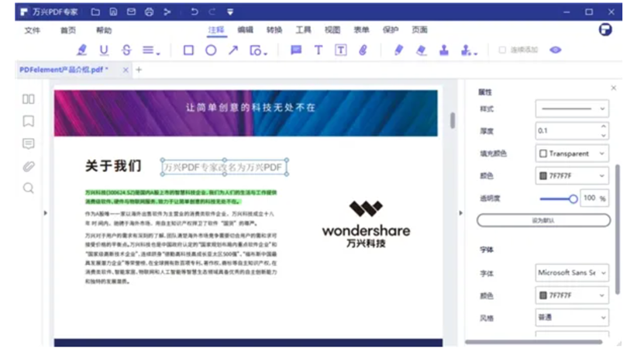
Task: Open the search sidebar panel
Action: coord(29,188)
